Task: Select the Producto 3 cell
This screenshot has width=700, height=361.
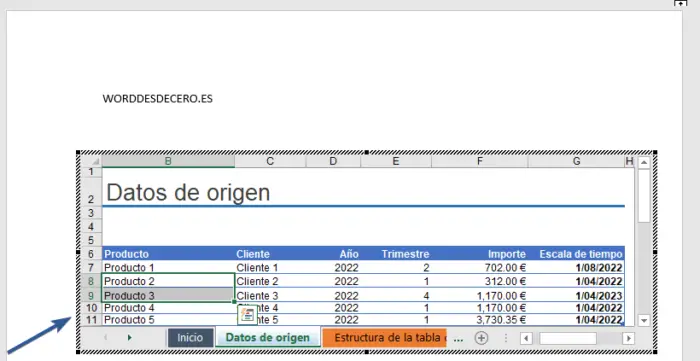Action: [168, 295]
